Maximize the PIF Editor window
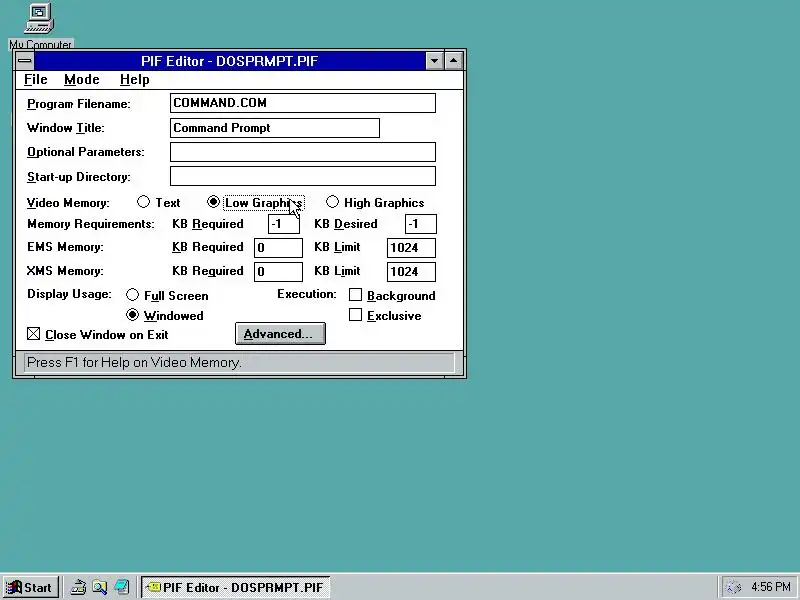 click(x=453, y=61)
